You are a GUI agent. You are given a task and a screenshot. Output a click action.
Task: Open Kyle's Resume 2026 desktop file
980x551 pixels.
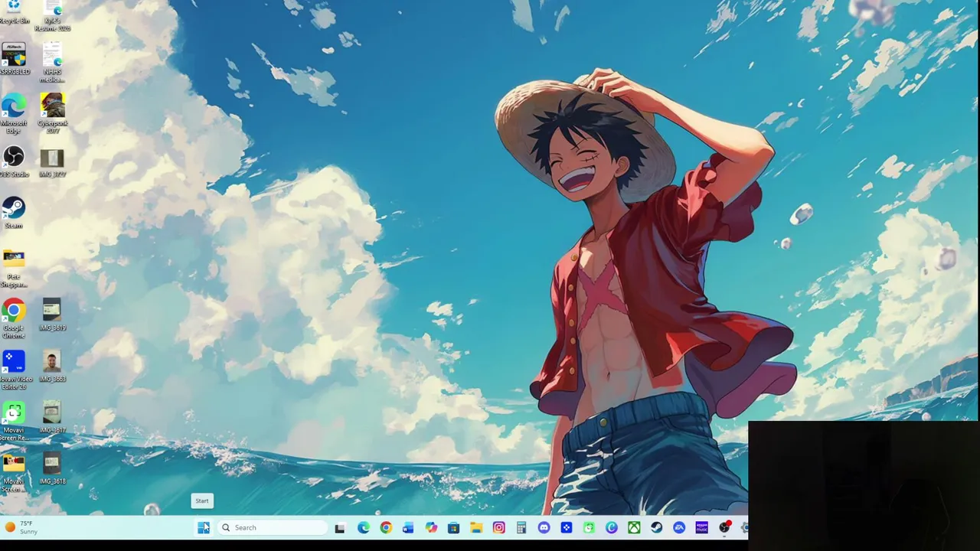52,15
